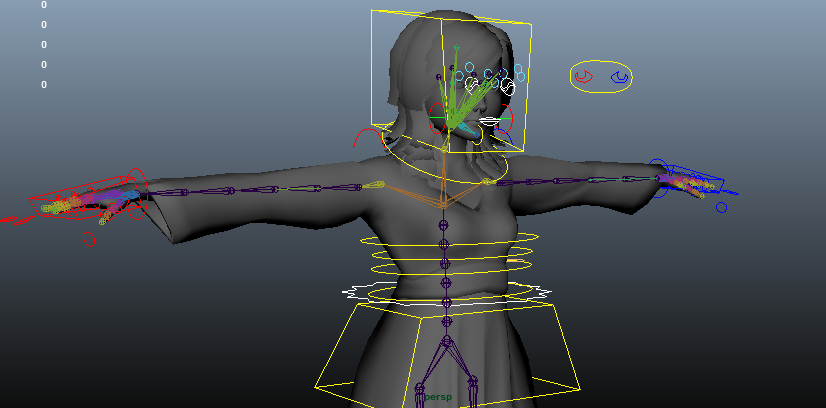This screenshot has width=826, height=408.
Task: Select the white lips control curve
Action: tap(490, 121)
